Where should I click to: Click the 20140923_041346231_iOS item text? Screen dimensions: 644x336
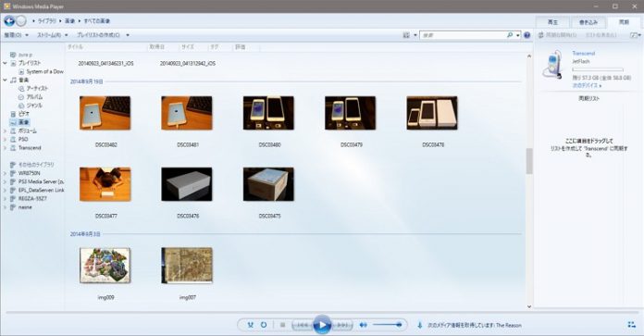tap(106, 64)
